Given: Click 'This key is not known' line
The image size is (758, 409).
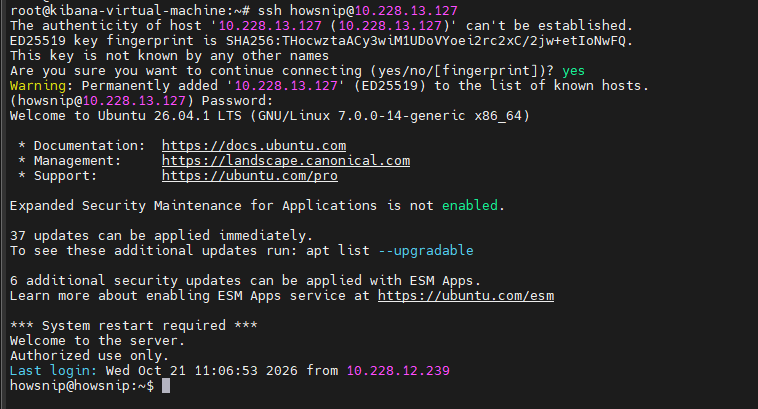Looking at the screenshot, I should (x=169, y=56).
